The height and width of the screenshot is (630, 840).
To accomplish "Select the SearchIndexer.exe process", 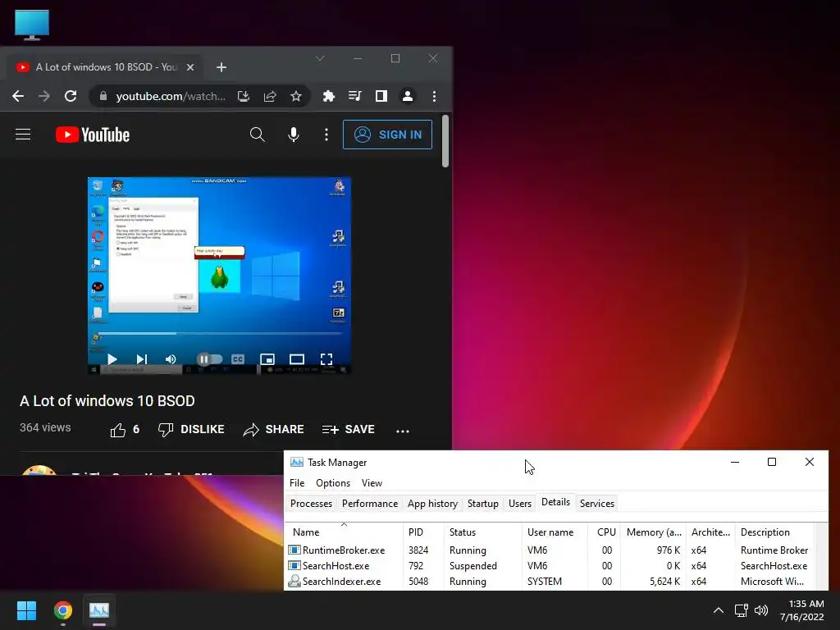I will click(550, 582).
